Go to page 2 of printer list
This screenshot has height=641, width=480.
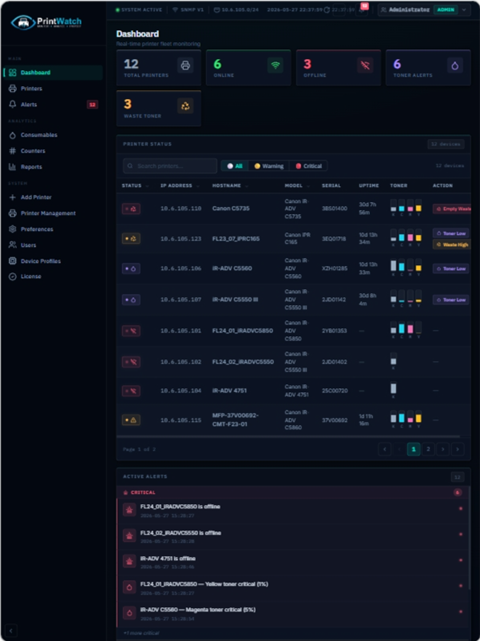(x=428, y=449)
